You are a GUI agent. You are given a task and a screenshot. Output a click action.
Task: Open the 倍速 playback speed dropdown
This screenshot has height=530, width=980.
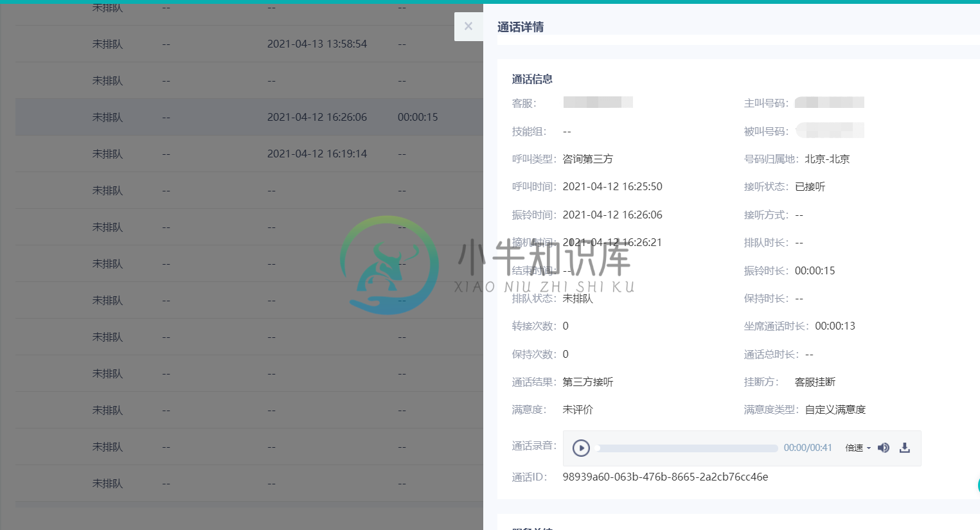858,448
